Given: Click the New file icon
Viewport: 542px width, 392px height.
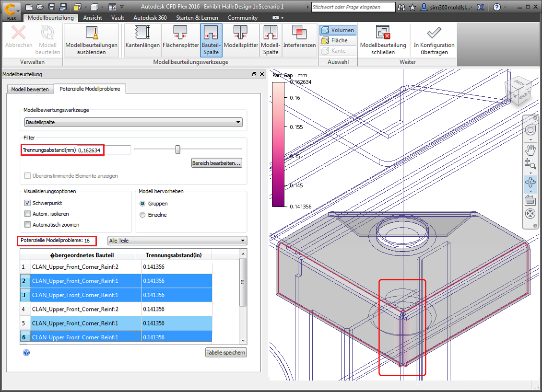Looking at the screenshot, I should [29, 7].
